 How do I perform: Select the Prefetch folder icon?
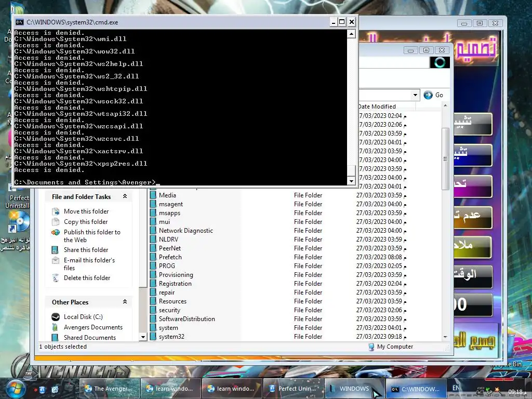[x=153, y=257]
